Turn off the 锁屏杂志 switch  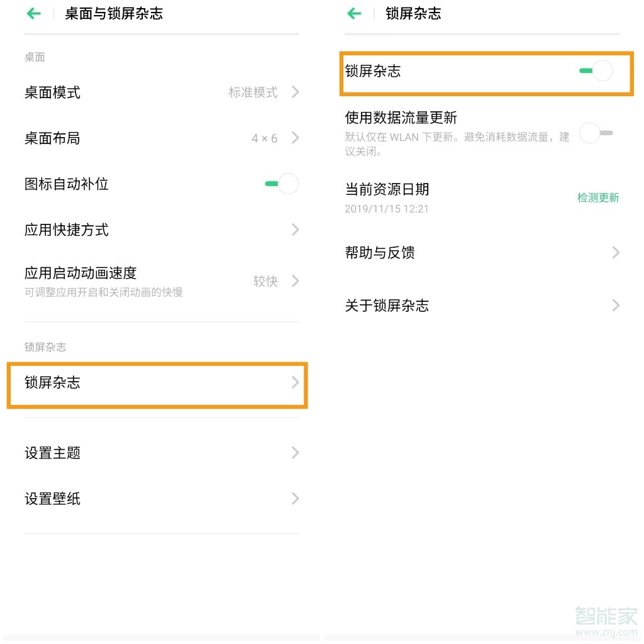(595, 71)
